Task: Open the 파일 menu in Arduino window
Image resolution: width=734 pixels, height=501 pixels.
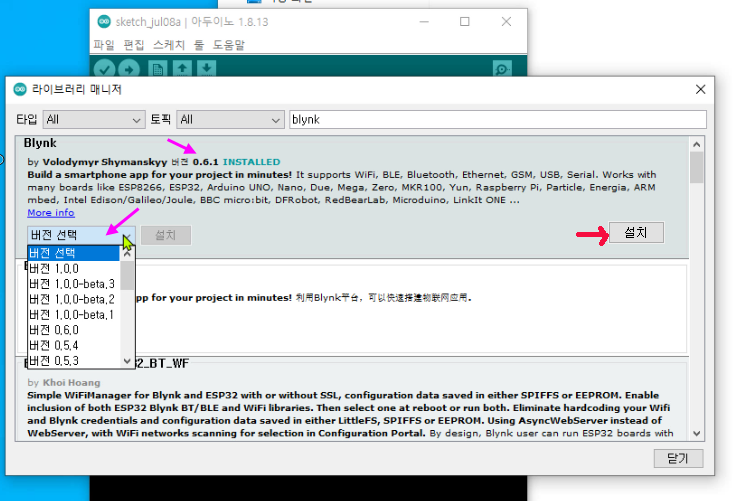Action: click(x=103, y=45)
